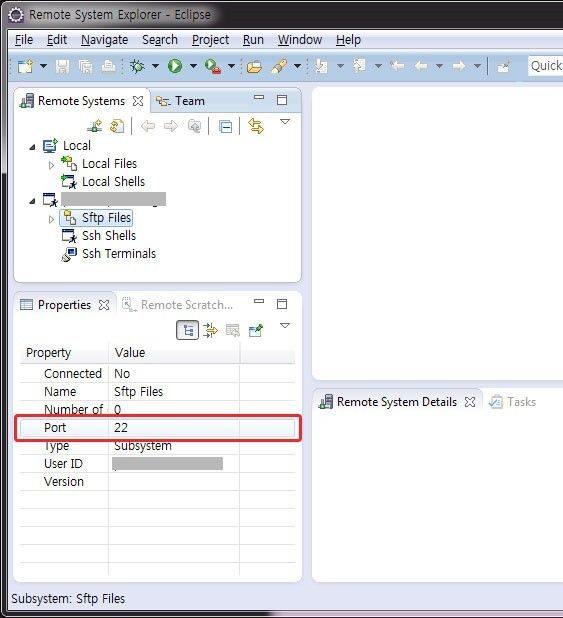Open the Help menu

pyautogui.click(x=349, y=40)
